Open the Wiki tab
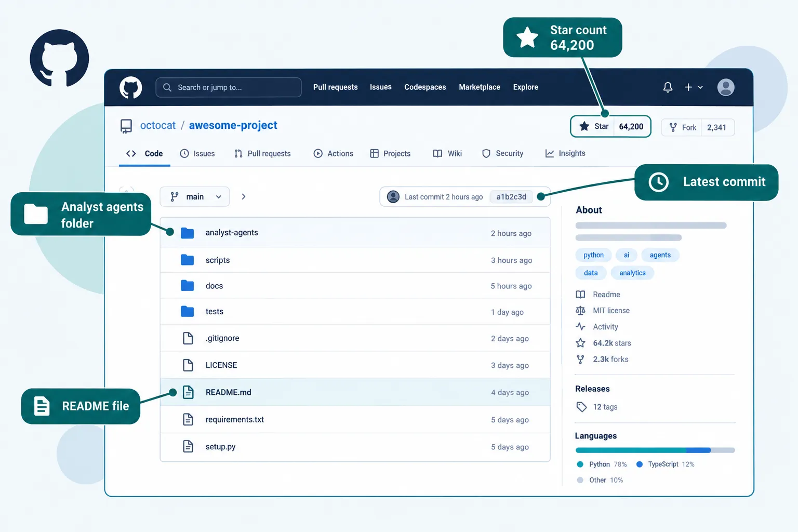 click(447, 154)
